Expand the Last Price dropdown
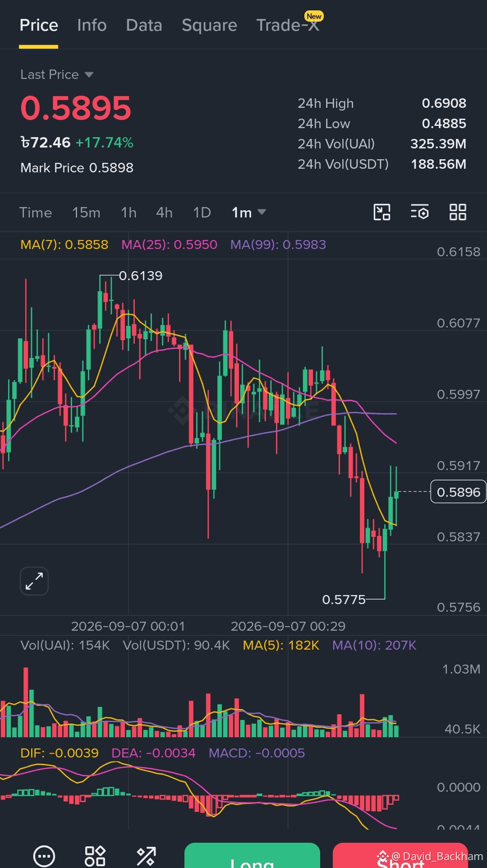This screenshot has height=868, width=487. click(57, 74)
